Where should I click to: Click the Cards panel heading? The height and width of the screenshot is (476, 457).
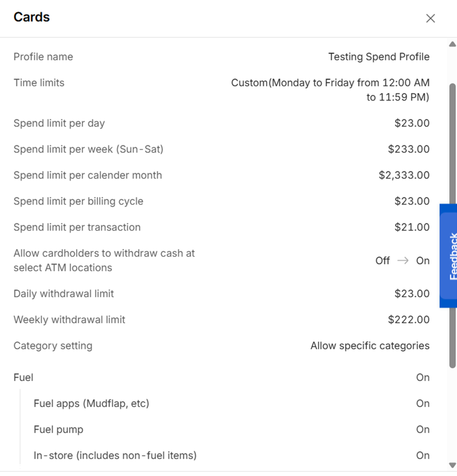pos(32,17)
